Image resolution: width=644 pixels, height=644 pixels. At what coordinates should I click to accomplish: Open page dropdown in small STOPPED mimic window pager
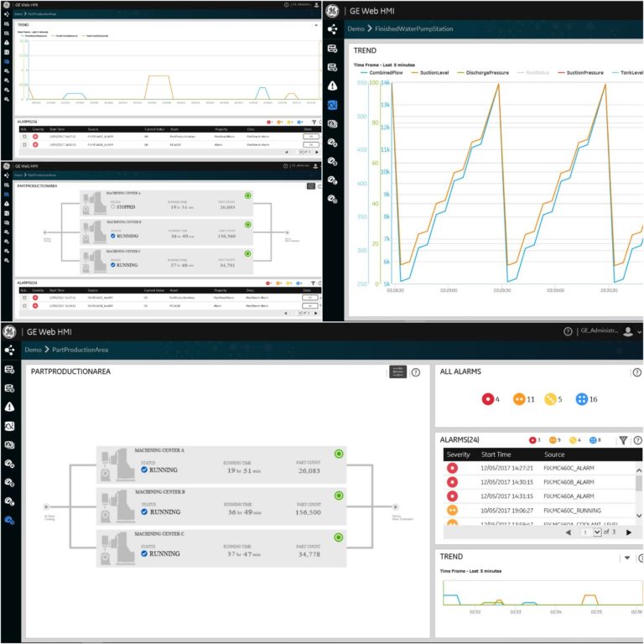pos(300,313)
